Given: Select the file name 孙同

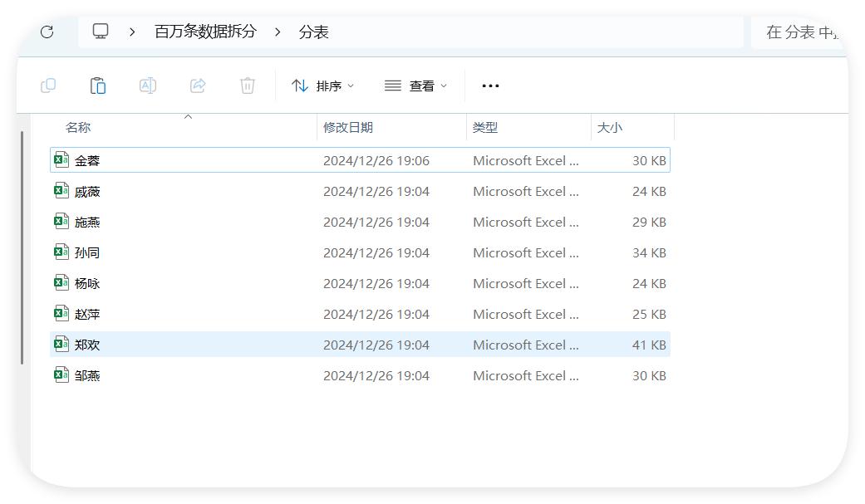Looking at the screenshot, I should (x=87, y=252).
